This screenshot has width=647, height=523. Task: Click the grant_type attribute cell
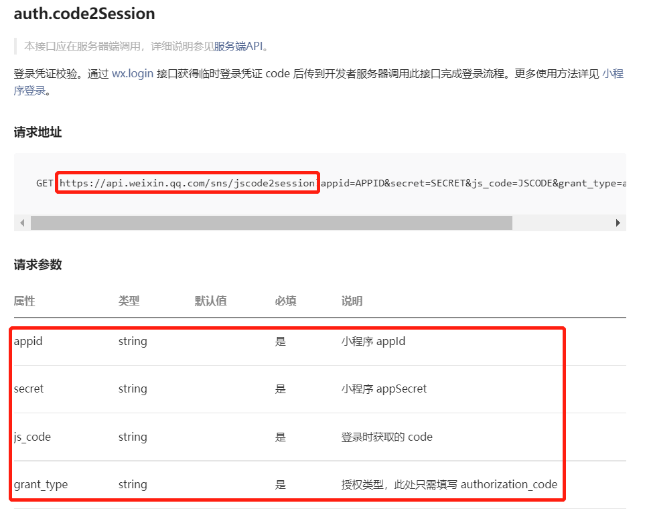click(40, 485)
